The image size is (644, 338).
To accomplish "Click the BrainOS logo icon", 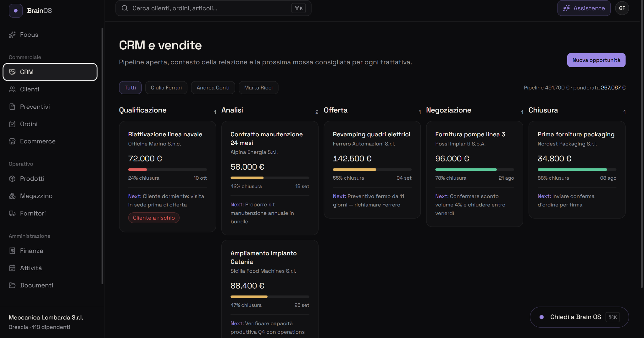I will [x=15, y=10].
